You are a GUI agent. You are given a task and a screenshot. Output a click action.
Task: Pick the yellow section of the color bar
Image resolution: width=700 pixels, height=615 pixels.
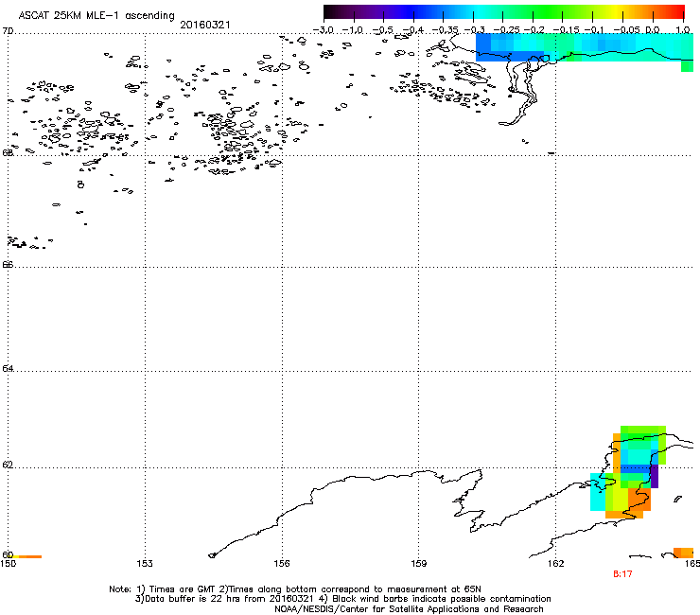click(x=619, y=12)
